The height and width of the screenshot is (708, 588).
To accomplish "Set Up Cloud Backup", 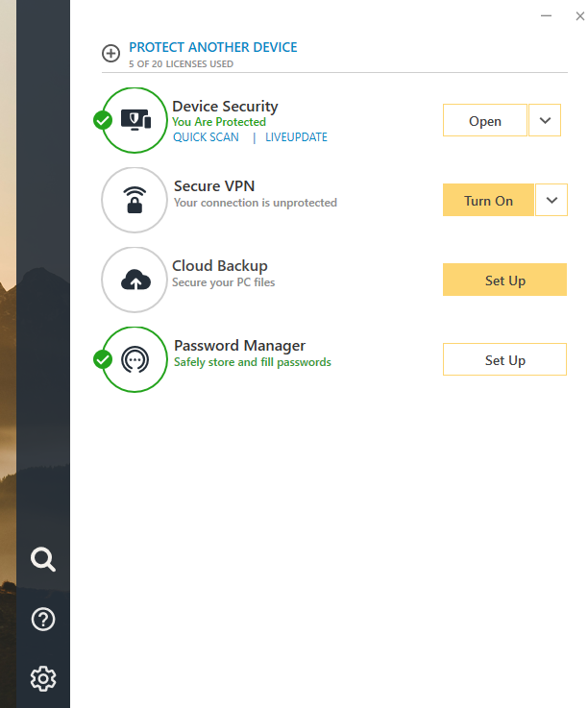I will point(504,281).
